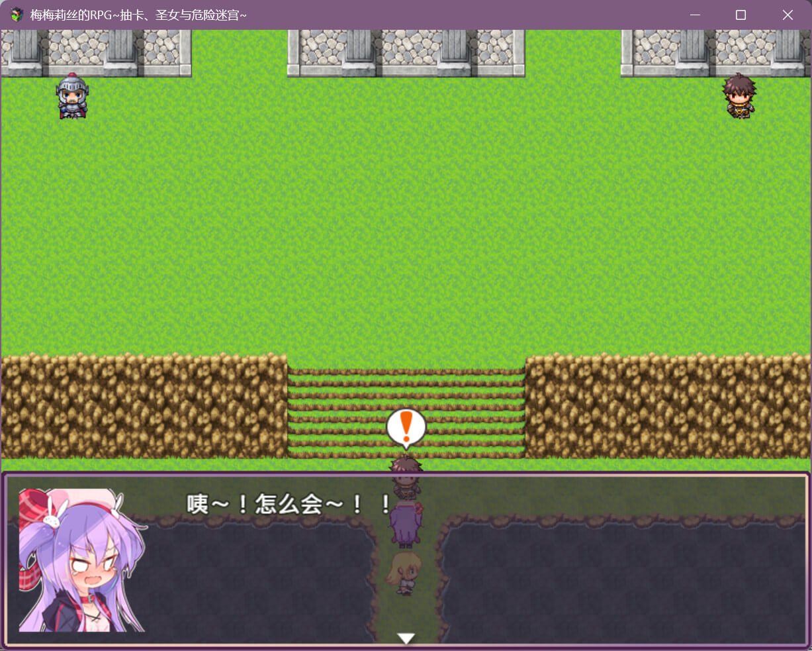Screen dimensions: 812x651
Task: Close the 梅梅莉丝的RPG game window
Action: click(787, 15)
